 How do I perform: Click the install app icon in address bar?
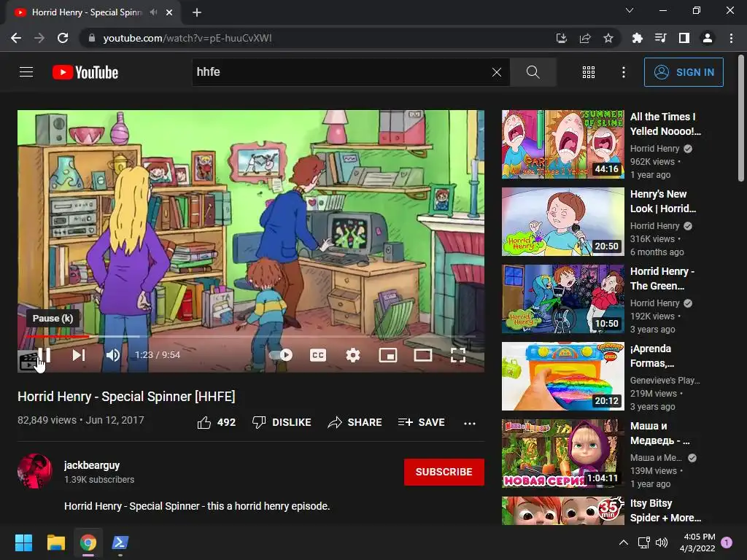click(562, 38)
